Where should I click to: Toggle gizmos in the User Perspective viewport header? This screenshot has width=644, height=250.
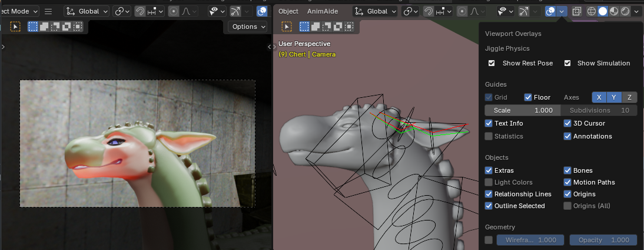coord(524,12)
